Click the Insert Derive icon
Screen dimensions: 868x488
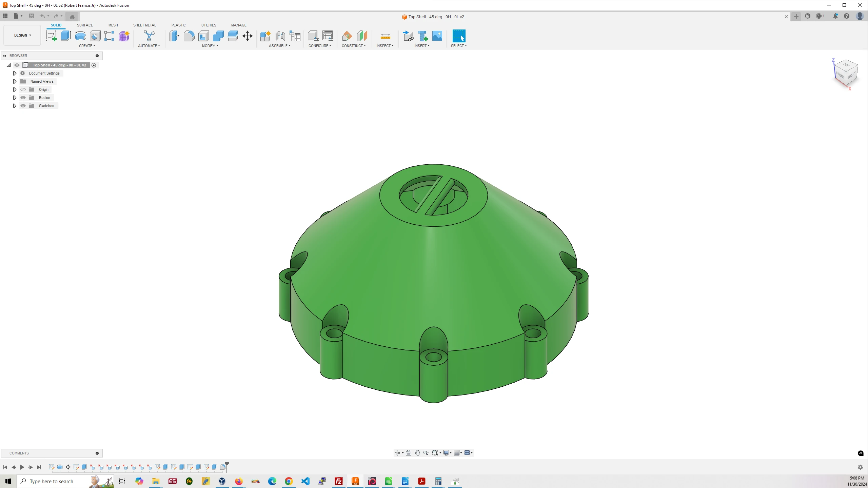[408, 36]
